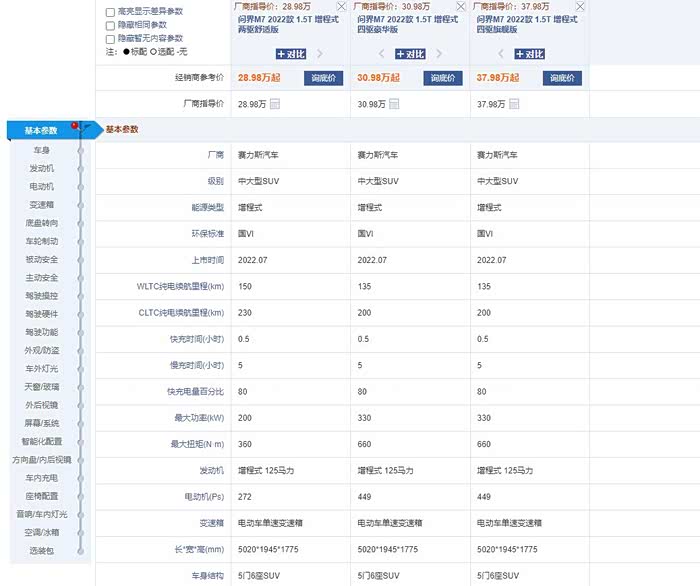Click 询底价 for the 30.98万起 model
This screenshot has width=700, height=586.
coord(443,78)
